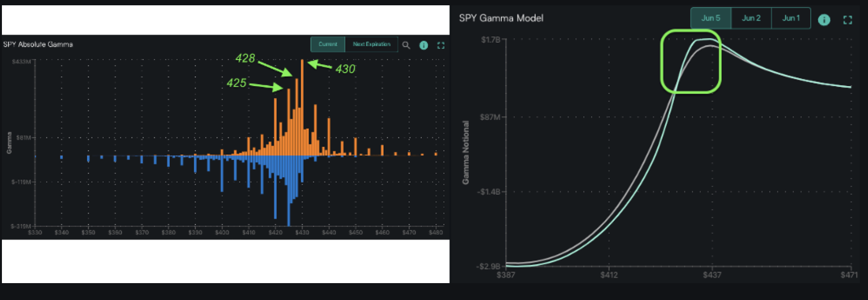Screen dimensions: 868x300
Task: Click the $350 x-axis label
Action: click(88, 232)
